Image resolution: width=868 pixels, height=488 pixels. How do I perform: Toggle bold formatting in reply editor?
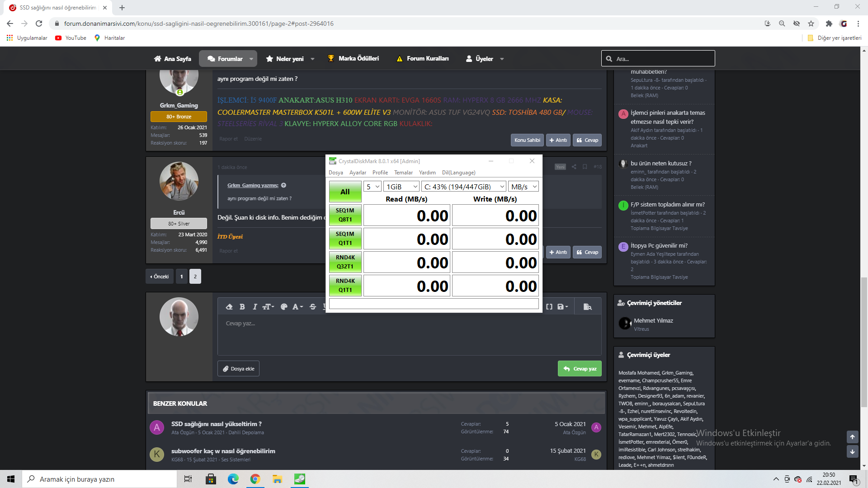pyautogui.click(x=242, y=307)
